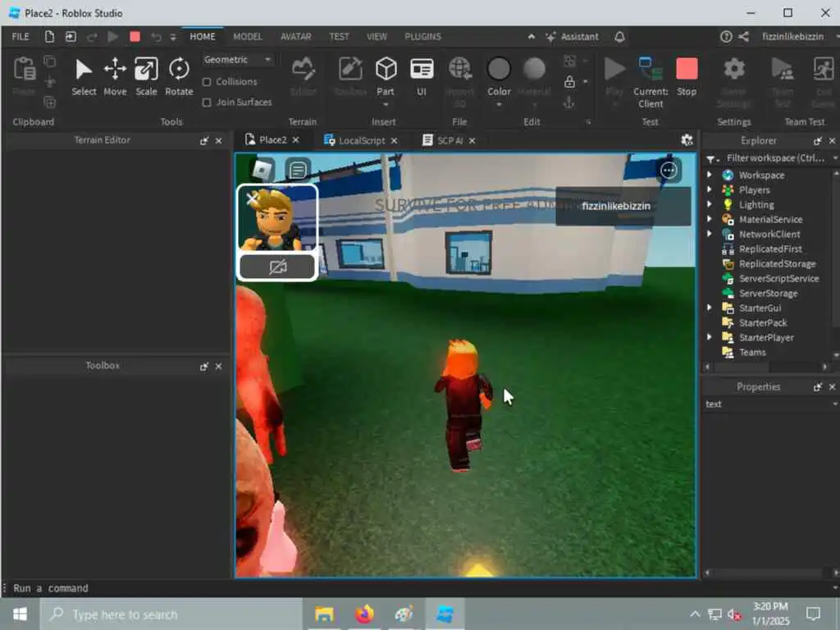
Task: Close the avatar self-view with X
Action: [251, 199]
